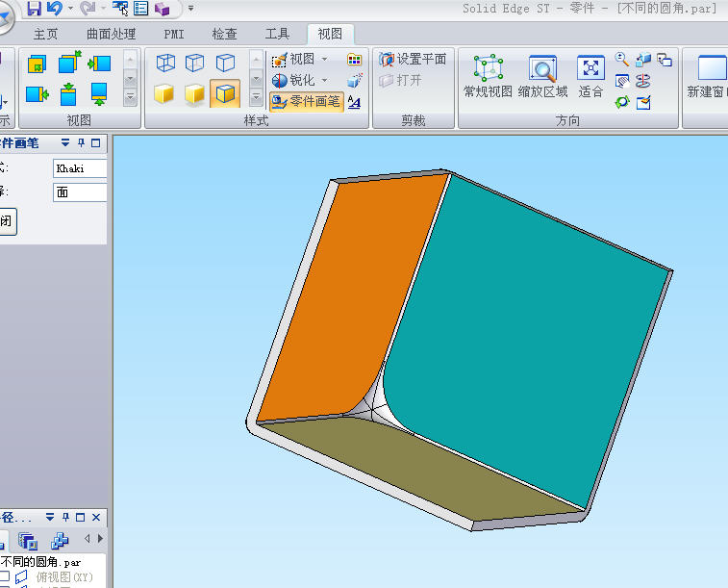Apply the visible edges only wireframe style

pos(226,64)
